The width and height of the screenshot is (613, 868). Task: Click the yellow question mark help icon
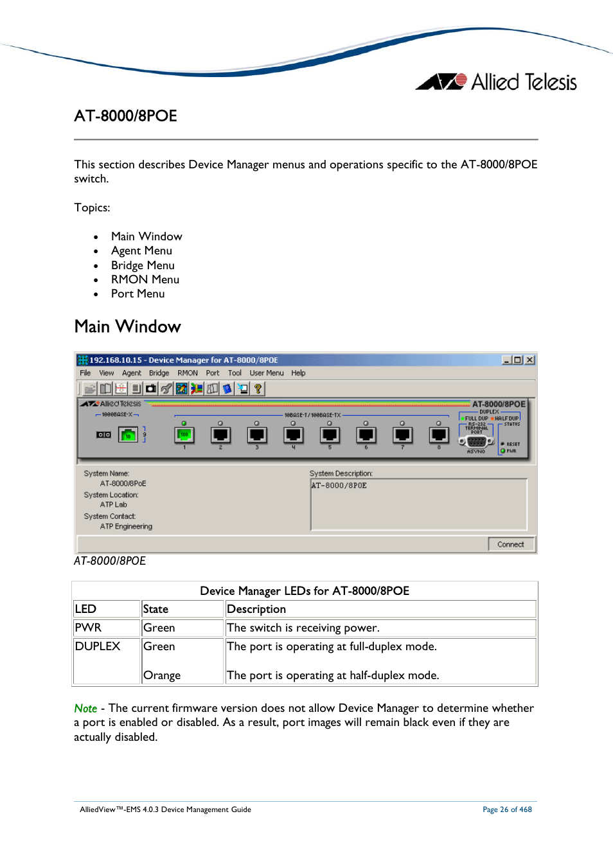click(258, 389)
